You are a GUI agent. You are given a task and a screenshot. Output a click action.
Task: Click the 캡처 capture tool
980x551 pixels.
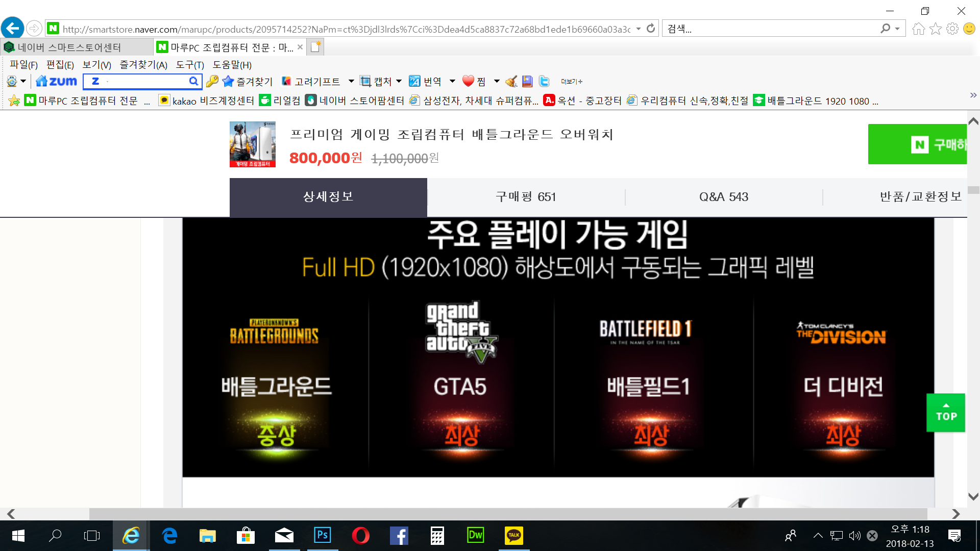point(376,82)
